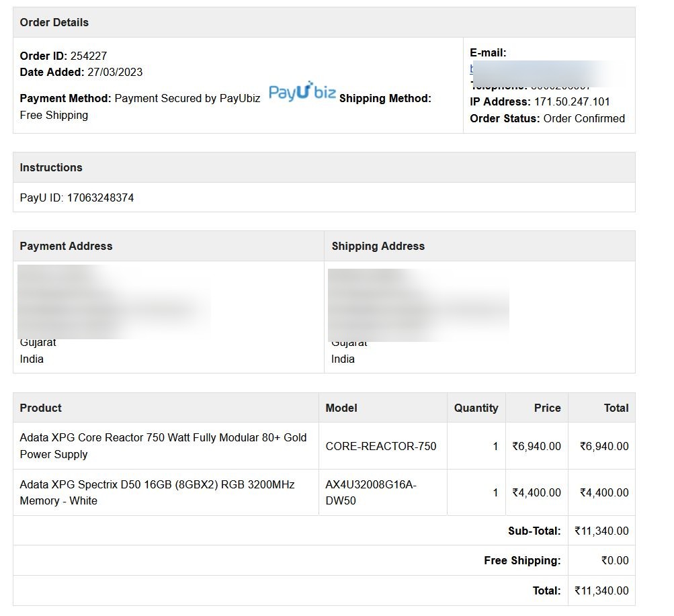Select the IP address 171.50.247.101

pos(572,102)
